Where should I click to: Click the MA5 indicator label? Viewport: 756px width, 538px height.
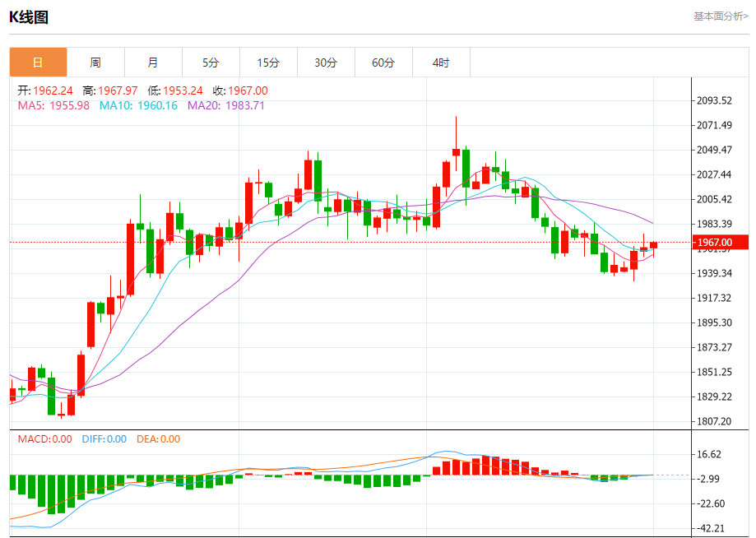pos(53,105)
